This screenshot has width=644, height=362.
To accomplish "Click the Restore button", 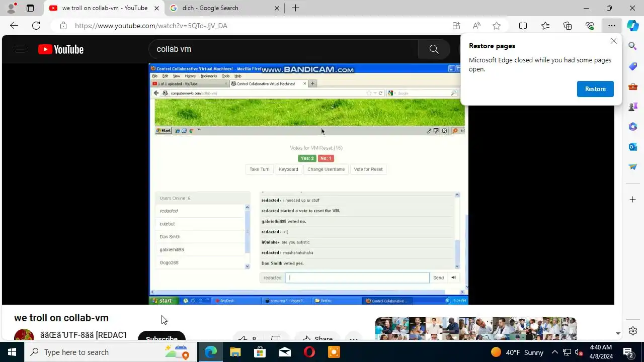I will coord(595,89).
